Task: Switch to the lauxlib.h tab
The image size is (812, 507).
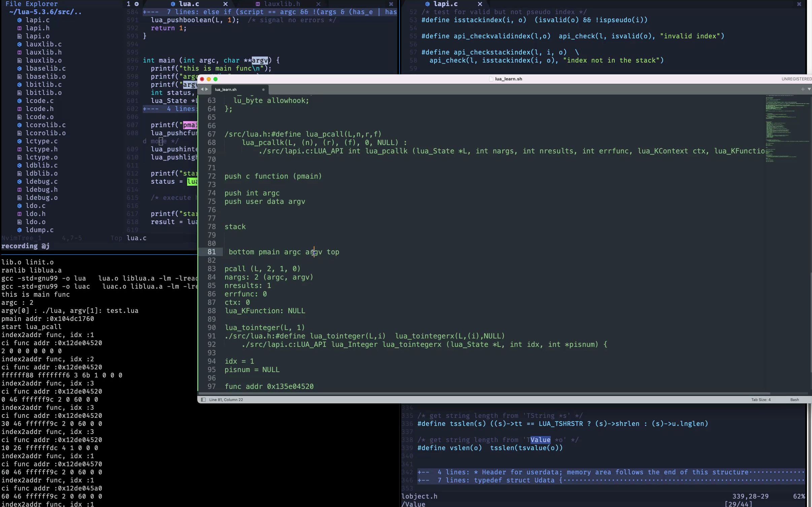Action: point(281,4)
